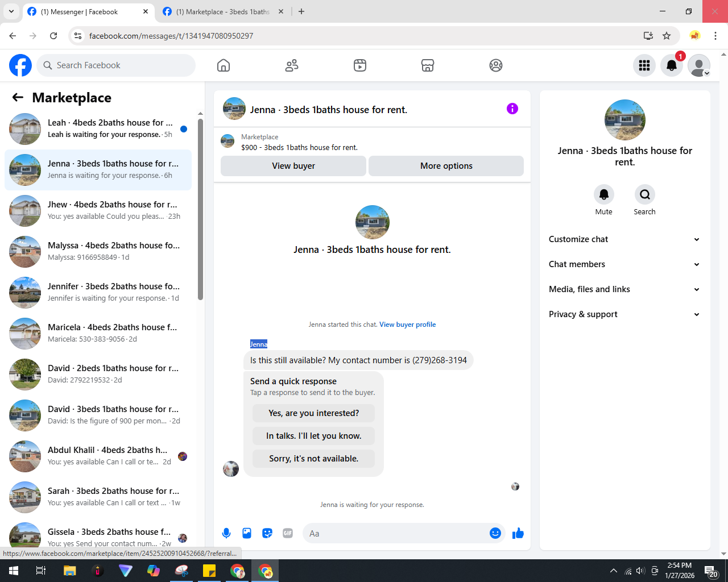Viewport: 728px width, 582px height.
Task: Open Task View on taskbar
Action: click(41, 571)
